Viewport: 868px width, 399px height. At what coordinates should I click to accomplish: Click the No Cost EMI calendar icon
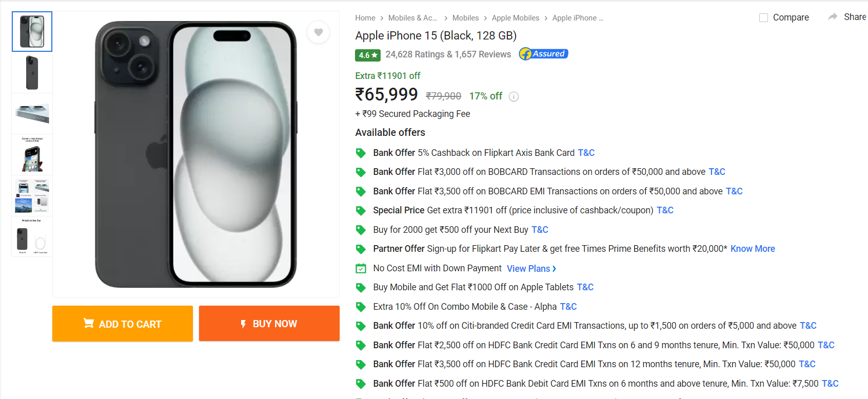click(x=361, y=268)
